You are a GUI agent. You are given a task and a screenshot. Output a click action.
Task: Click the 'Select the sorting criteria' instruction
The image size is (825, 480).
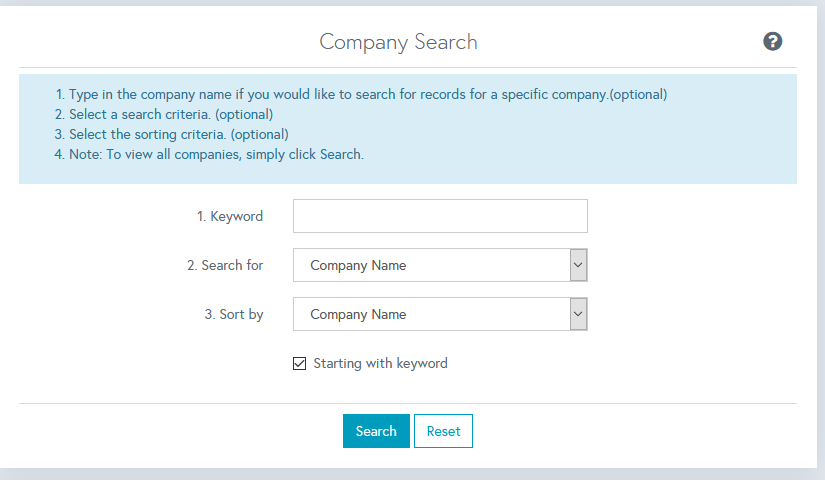[172, 134]
